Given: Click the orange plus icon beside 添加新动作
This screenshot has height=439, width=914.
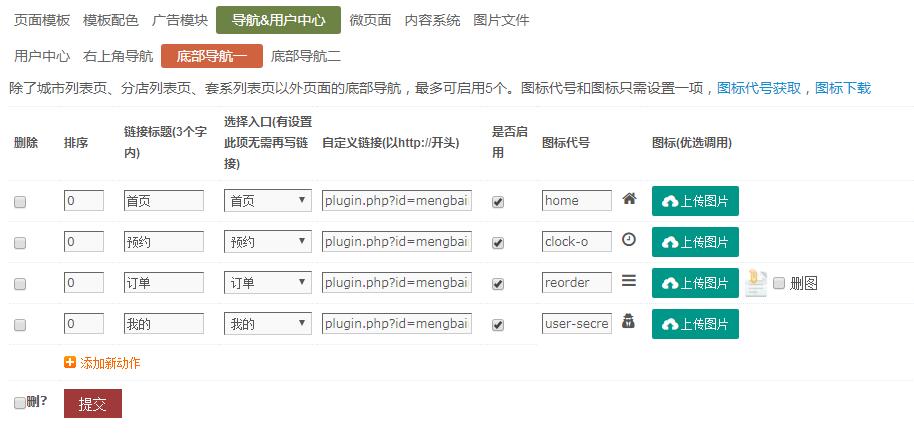Looking at the screenshot, I should (70, 363).
